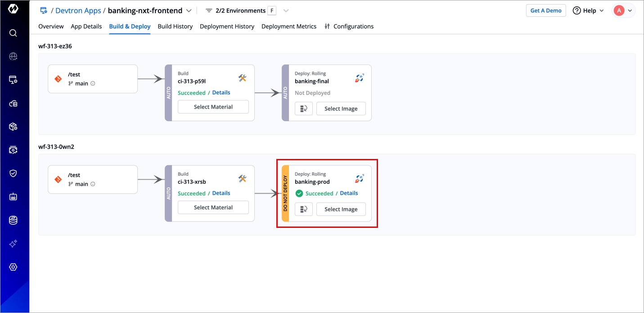This screenshot has height=313, width=644.
Task: Click the info icon next to main branch in wf-313-ez36
Action: click(x=93, y=83)
